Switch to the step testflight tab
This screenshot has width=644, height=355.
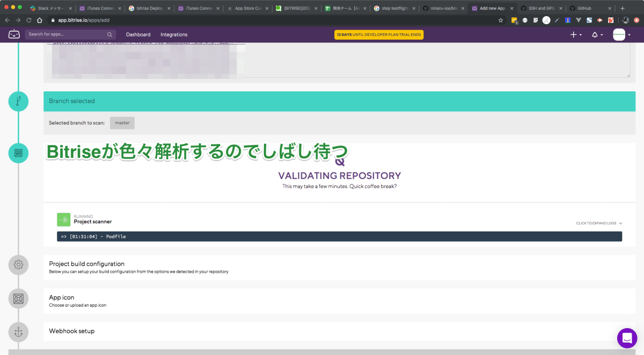tap(393, 8)
